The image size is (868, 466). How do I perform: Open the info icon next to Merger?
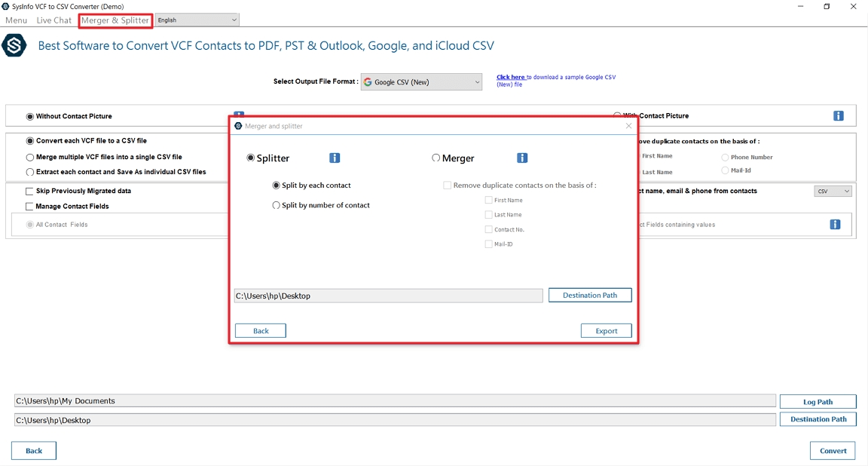(522, 158)
